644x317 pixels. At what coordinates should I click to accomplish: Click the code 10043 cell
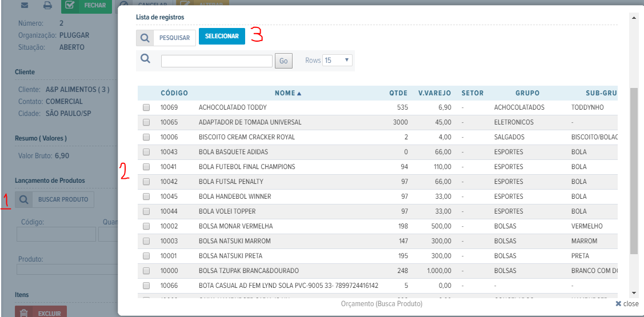(x=169, y=152)
